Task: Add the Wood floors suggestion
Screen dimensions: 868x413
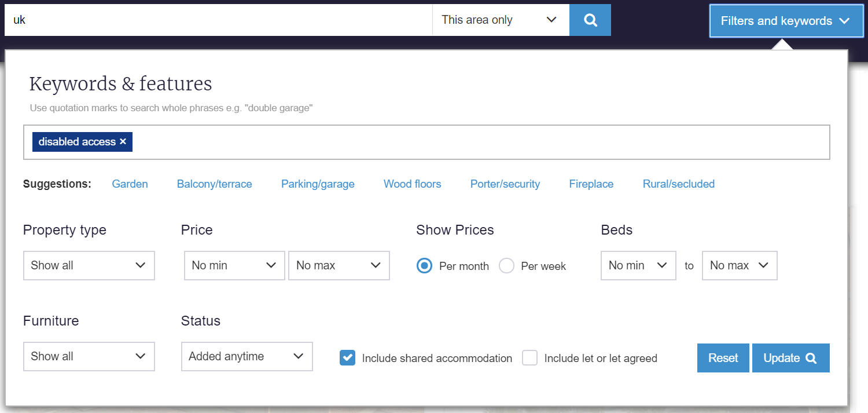Action: point(412,184)
